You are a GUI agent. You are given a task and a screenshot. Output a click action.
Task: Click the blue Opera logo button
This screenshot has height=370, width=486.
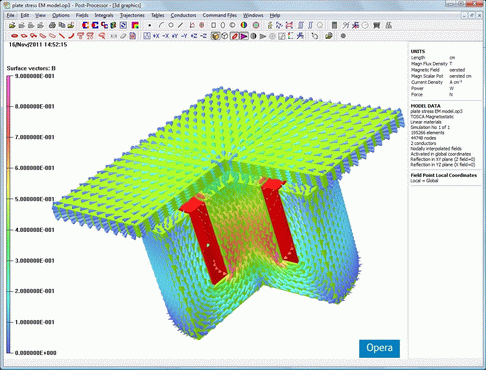click(379, 348)
